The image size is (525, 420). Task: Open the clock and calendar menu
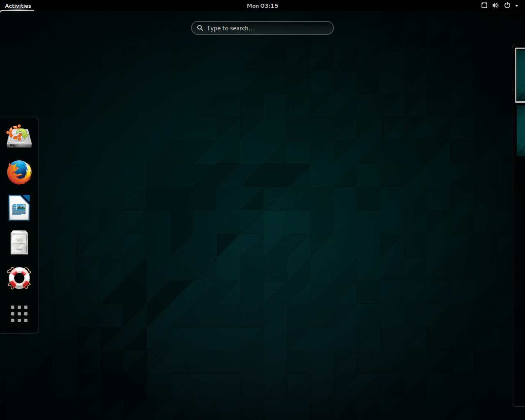262,6
